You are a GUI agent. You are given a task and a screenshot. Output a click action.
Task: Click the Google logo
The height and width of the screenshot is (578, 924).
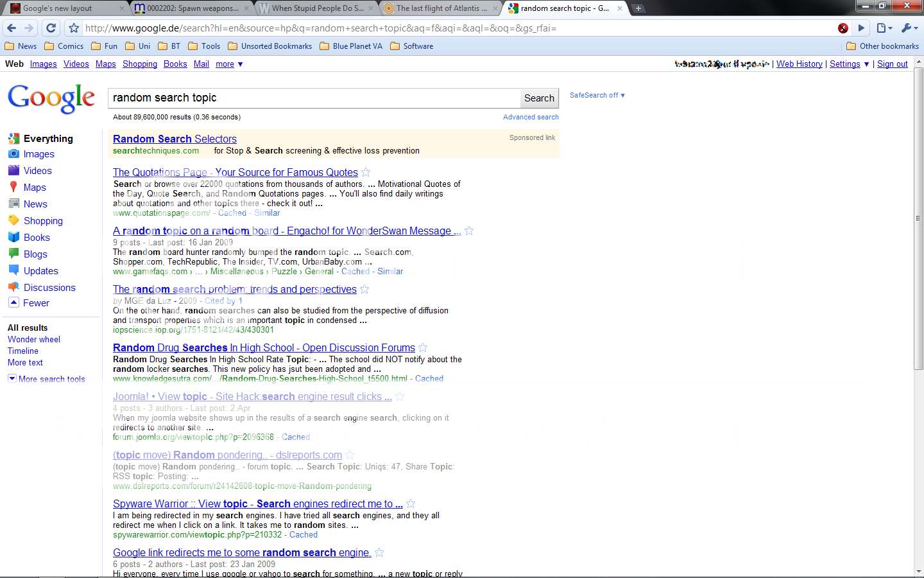coord(51,98)
